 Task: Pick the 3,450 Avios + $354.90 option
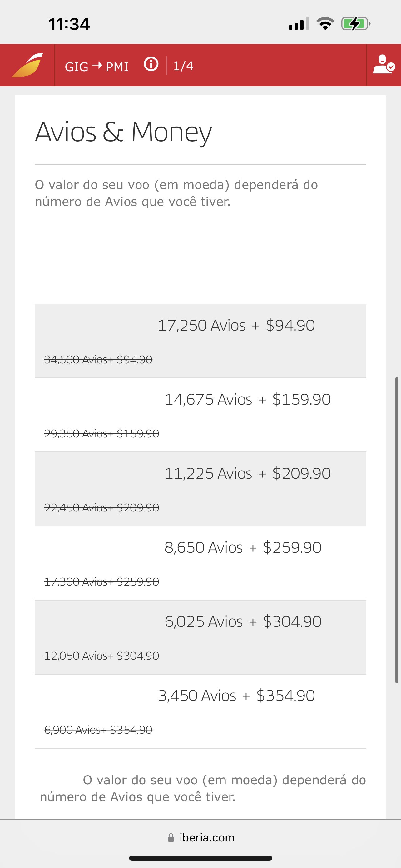click(200, 711)
